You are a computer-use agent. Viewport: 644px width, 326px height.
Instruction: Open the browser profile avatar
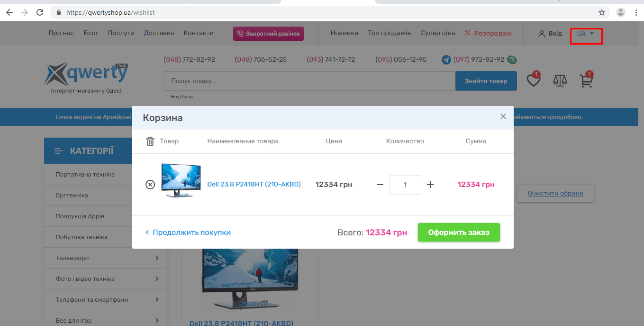(621, 12)
